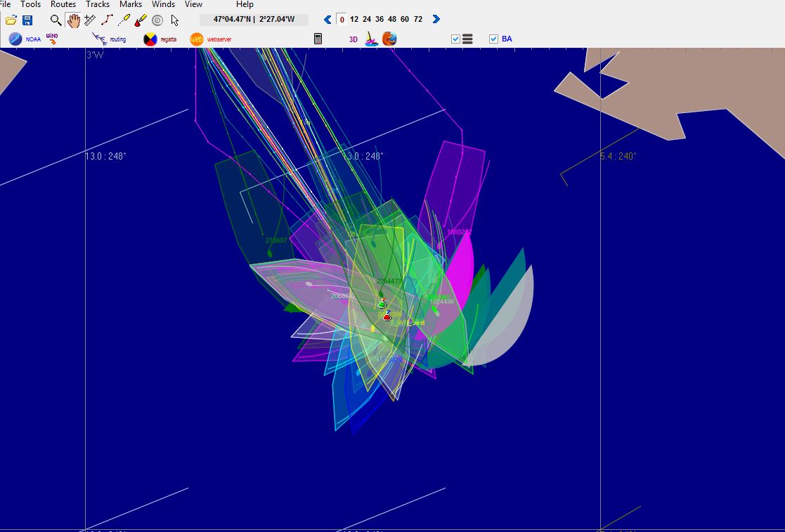Save using the blue floppy disk icon
The height and width of the screenshot is (532, 785).
pos(27,20)
